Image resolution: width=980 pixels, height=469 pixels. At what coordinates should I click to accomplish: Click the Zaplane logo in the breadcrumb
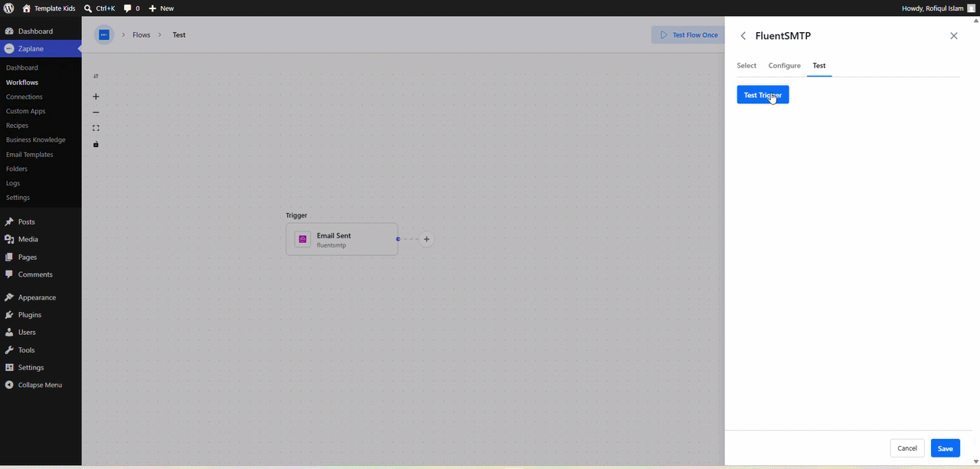tap(104, 34)
